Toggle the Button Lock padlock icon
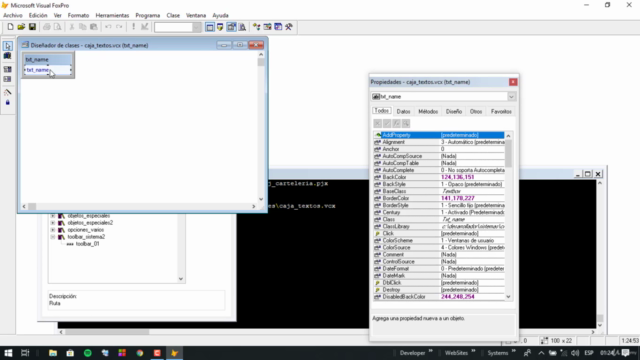The width and height of the screenshot is (640, 360). (x=8, y=102)
